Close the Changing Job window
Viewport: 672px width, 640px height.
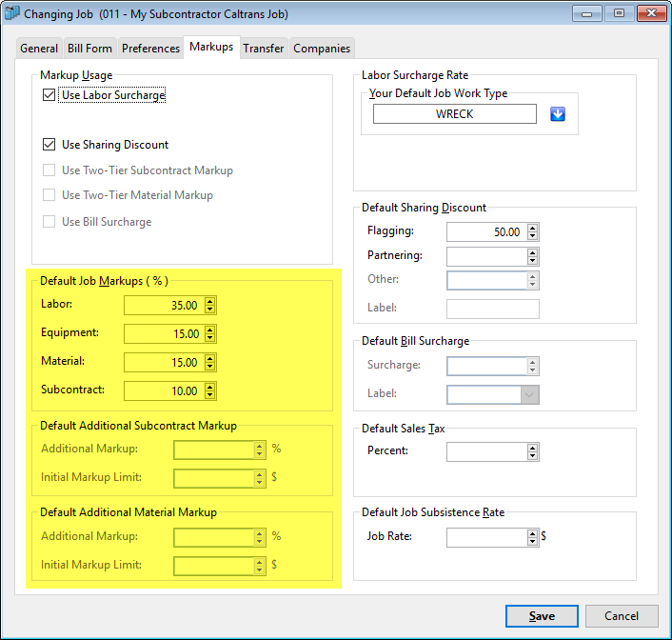coord(651,13)
